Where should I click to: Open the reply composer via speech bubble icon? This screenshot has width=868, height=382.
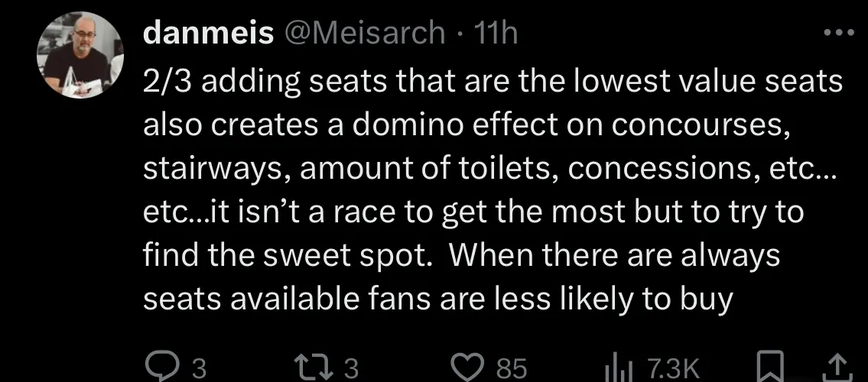coord(158,367)
